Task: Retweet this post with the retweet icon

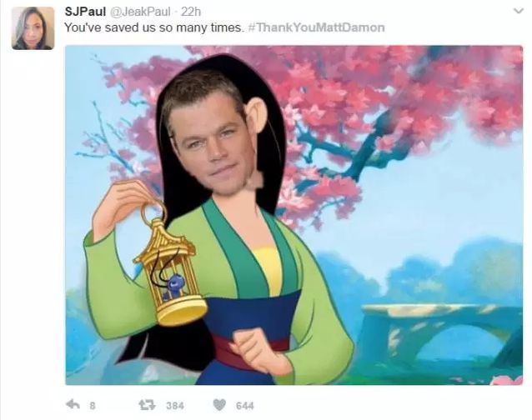Action: point(147,404)
